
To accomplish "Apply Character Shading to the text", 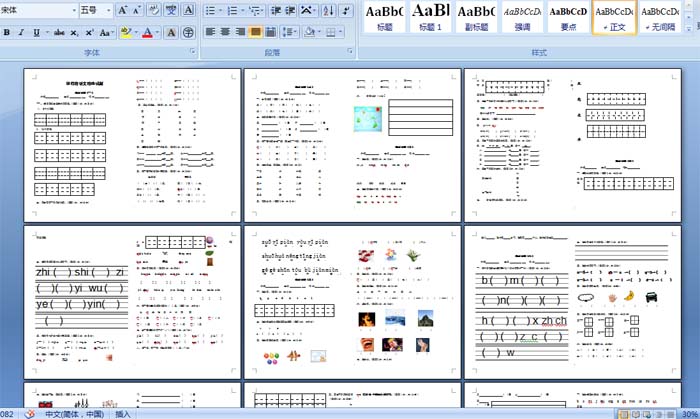I will pos(171,33).
